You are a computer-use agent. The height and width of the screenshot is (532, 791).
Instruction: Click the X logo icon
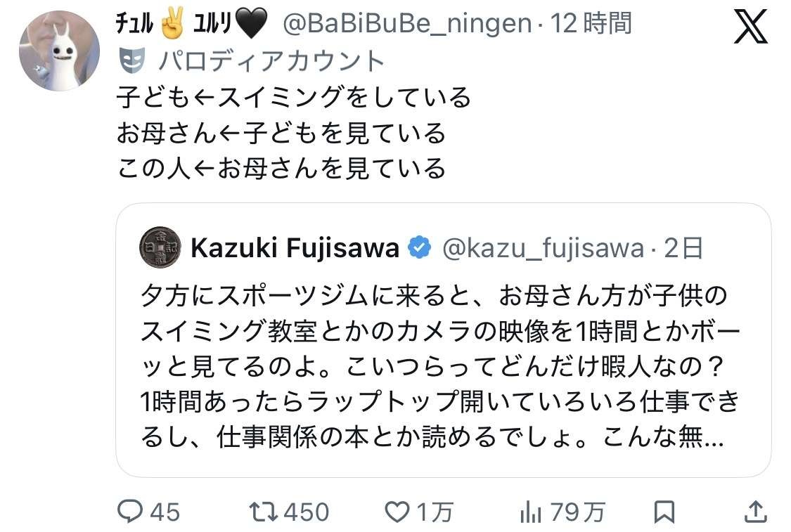pyautogui.click(x=751, y=28)
